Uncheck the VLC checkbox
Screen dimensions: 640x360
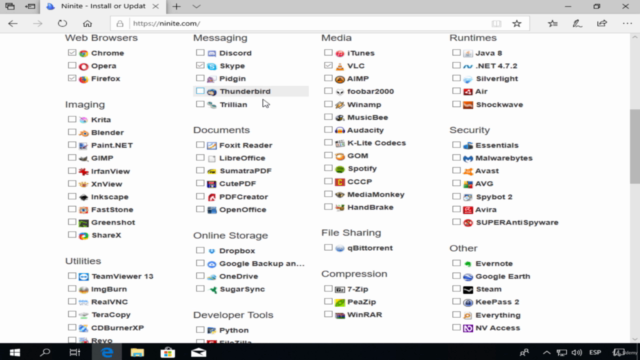click(x=328, y=65)
